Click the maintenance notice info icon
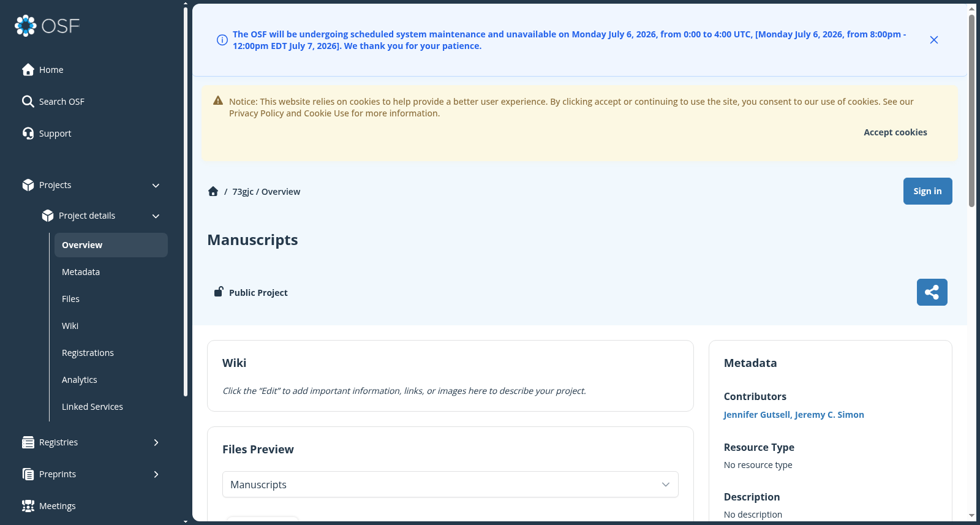The image size is (980, 525). click(222, 40)
